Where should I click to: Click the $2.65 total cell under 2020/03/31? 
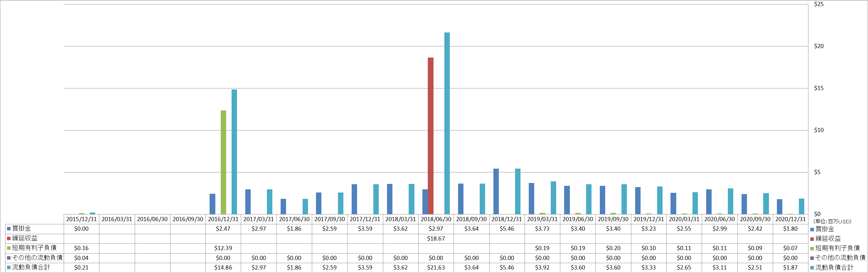(x=684, y=268)
